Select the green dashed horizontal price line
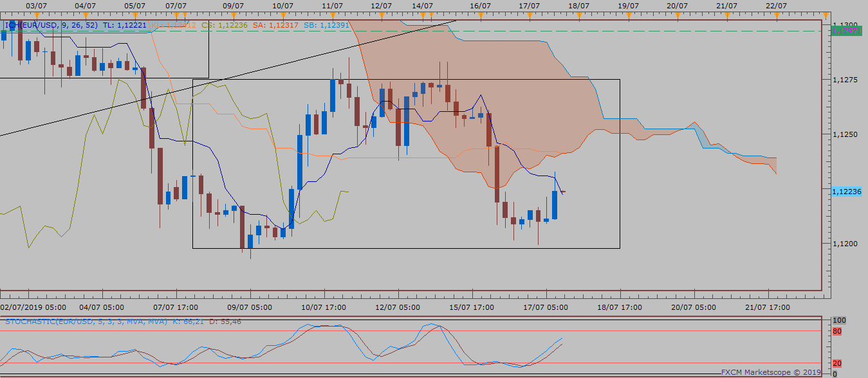 (x=412, y=31)
